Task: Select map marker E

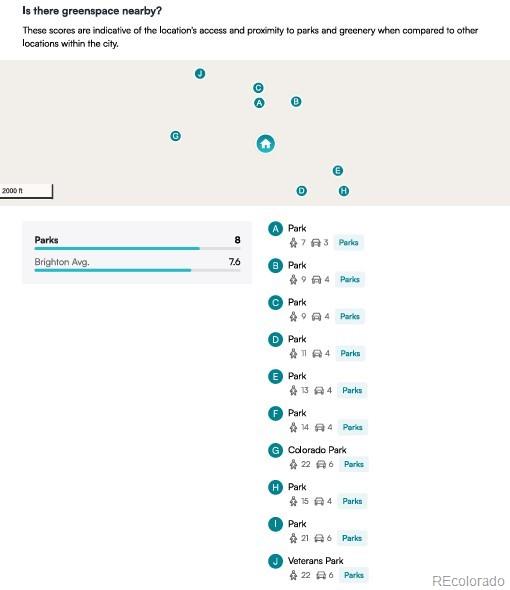Action: 338,171
